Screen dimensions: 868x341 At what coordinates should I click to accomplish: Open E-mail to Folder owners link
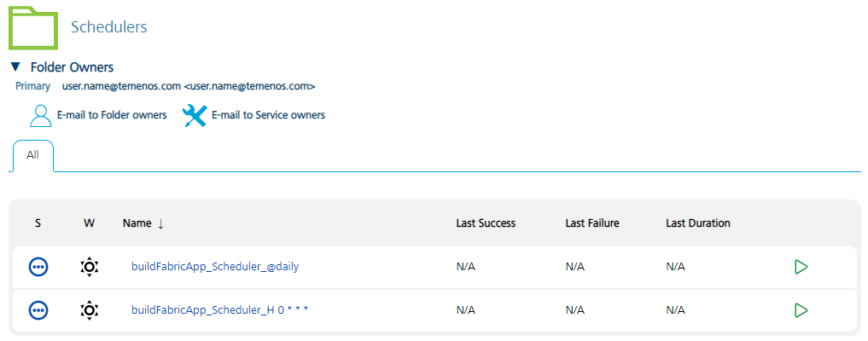(111, 115)
